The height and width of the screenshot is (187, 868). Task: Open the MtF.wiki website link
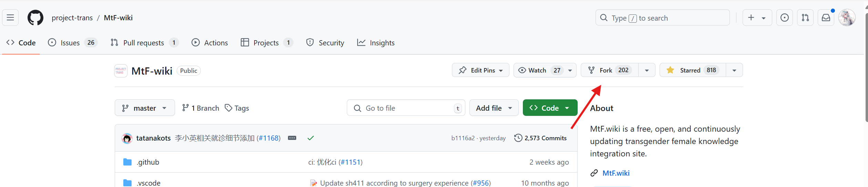[x=616, y=173]
